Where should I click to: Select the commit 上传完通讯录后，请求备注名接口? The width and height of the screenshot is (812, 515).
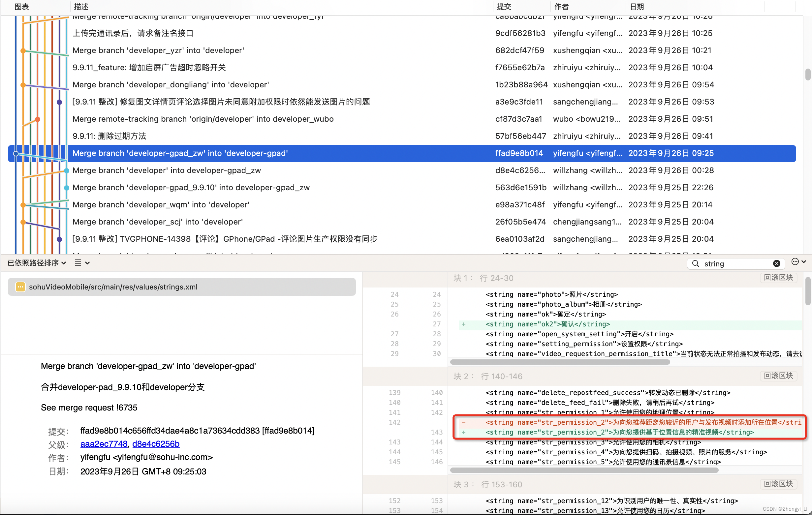click(402, 33)
